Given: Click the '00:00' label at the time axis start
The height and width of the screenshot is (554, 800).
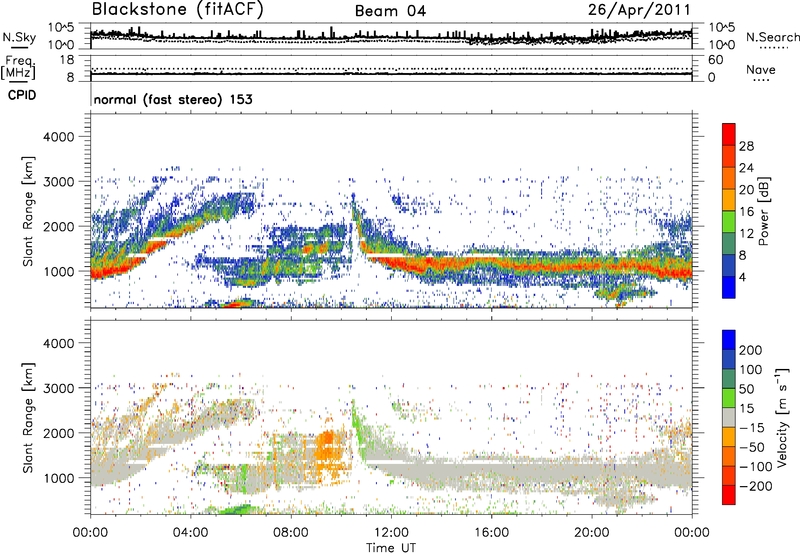Looking at the screenshot, I should coord(90,533).
